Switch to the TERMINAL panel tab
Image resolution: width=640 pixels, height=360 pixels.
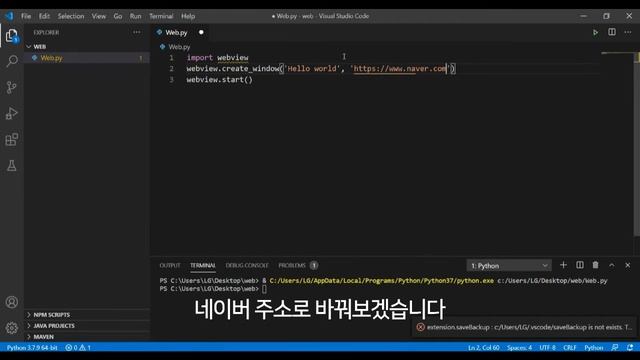click(202, 265)
